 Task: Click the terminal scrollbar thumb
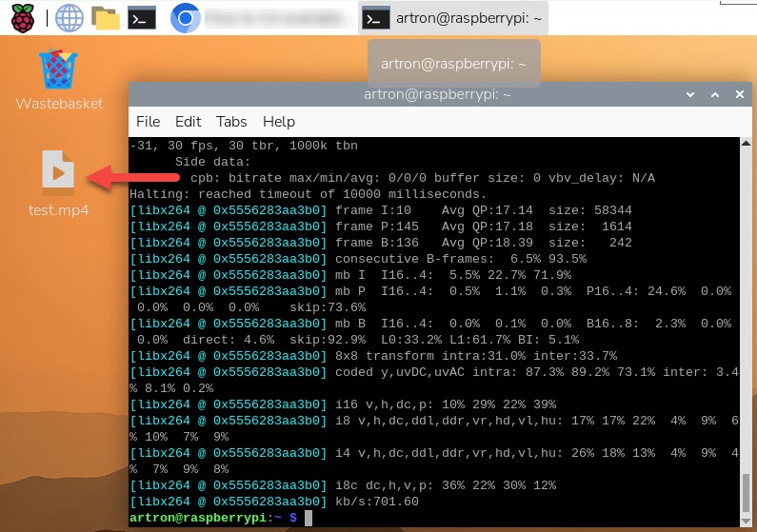tap(746, 494)
